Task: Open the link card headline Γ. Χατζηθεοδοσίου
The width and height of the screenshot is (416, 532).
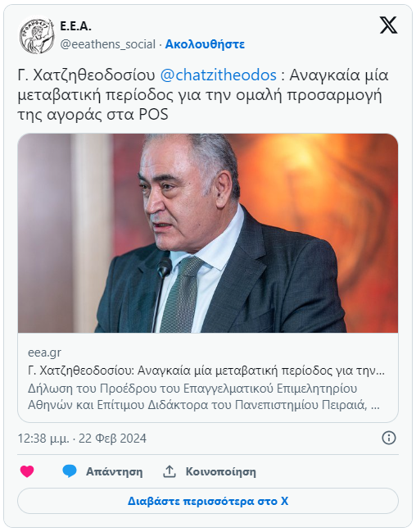Action: pos(206,371)
